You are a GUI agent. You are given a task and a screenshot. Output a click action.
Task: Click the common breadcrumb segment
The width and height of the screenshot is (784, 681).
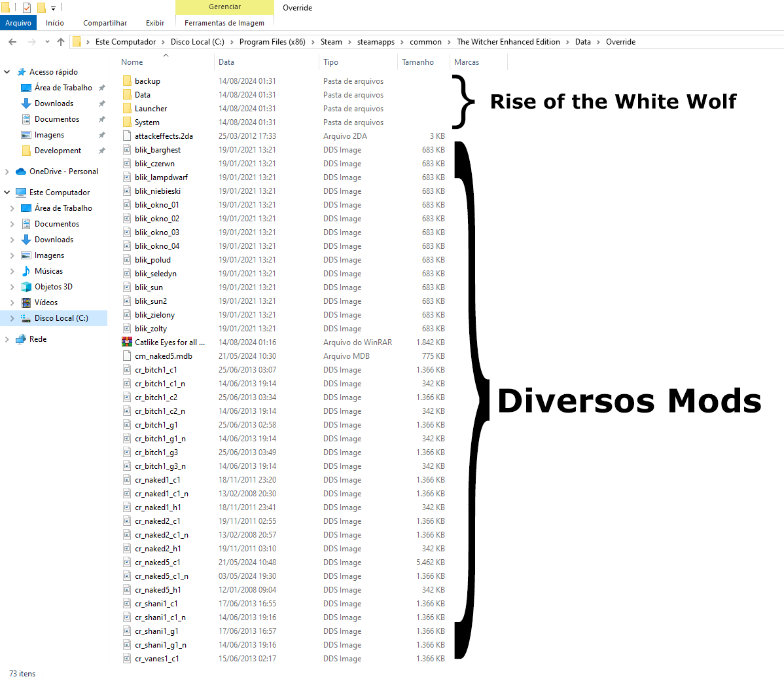[x=425, y=42]
